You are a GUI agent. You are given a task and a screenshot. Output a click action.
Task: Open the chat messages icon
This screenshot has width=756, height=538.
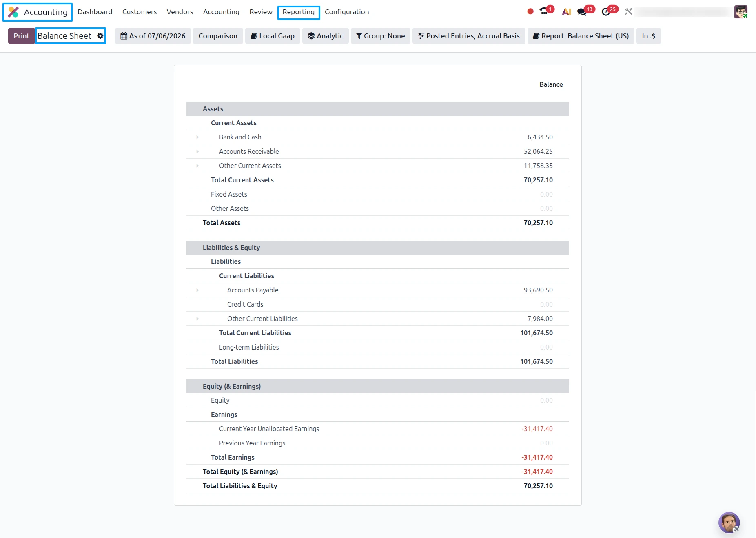tap(582, 12)
